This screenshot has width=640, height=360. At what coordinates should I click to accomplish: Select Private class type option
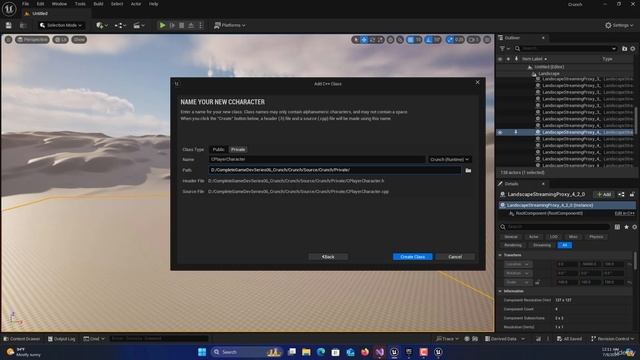coord(238,149)
